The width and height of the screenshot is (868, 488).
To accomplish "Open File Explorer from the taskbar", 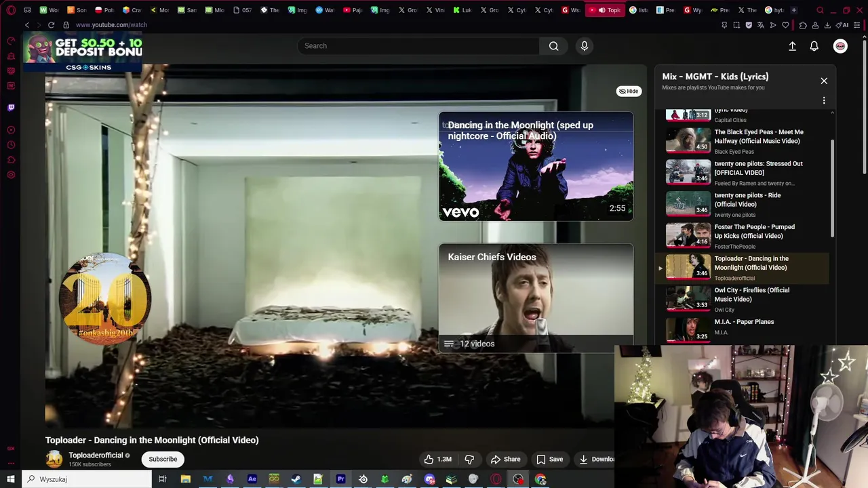I will pos(185,479).
